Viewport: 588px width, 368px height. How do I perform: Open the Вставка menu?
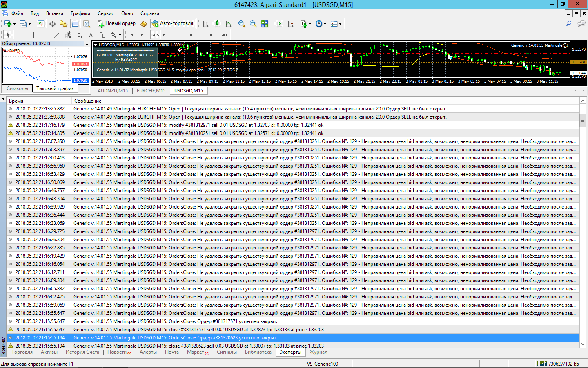pyautogui.click(x=55, y=13)
